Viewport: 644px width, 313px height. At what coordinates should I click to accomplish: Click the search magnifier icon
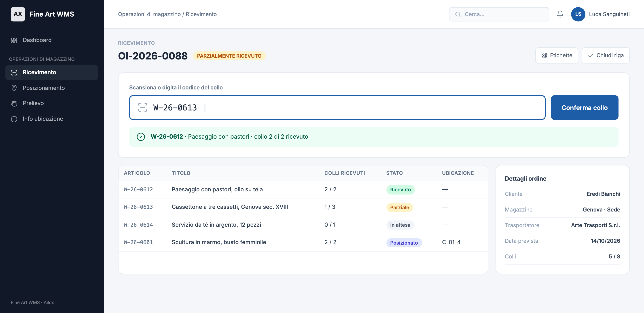tap(458, 14)
